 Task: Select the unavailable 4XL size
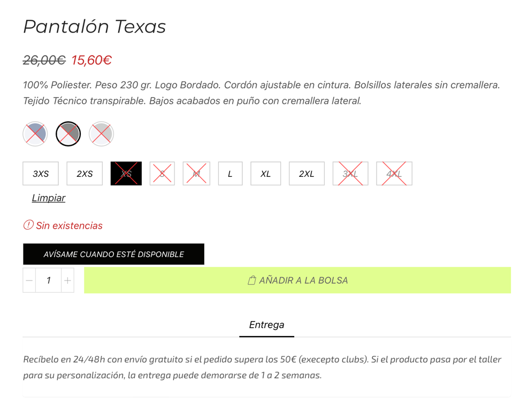pyautogui.click(x=394, y=174)
